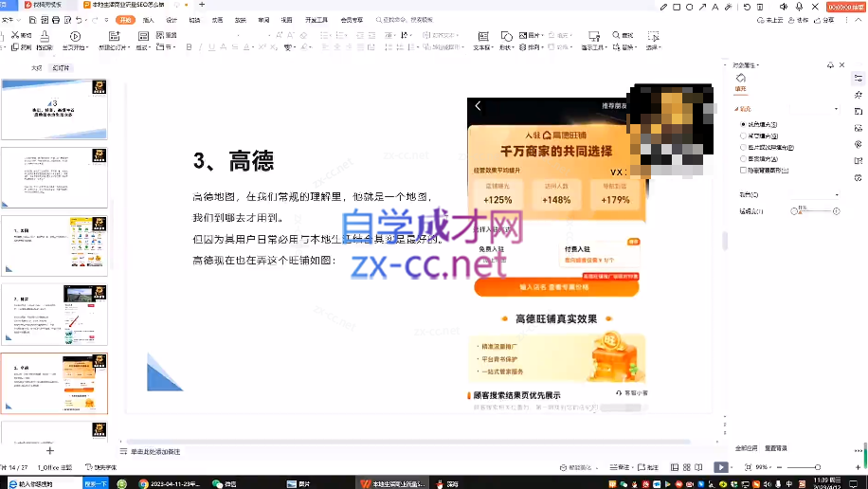Screen dimensions: 868x489
Task: Click the Copy icon in ribbon
Action: click(x=21, y=47)
